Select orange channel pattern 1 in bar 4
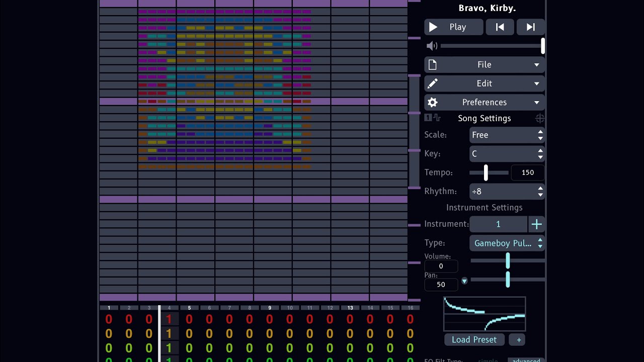Image resolution: width=644 pixels, height=362 pixels. [x=169, y=333]
